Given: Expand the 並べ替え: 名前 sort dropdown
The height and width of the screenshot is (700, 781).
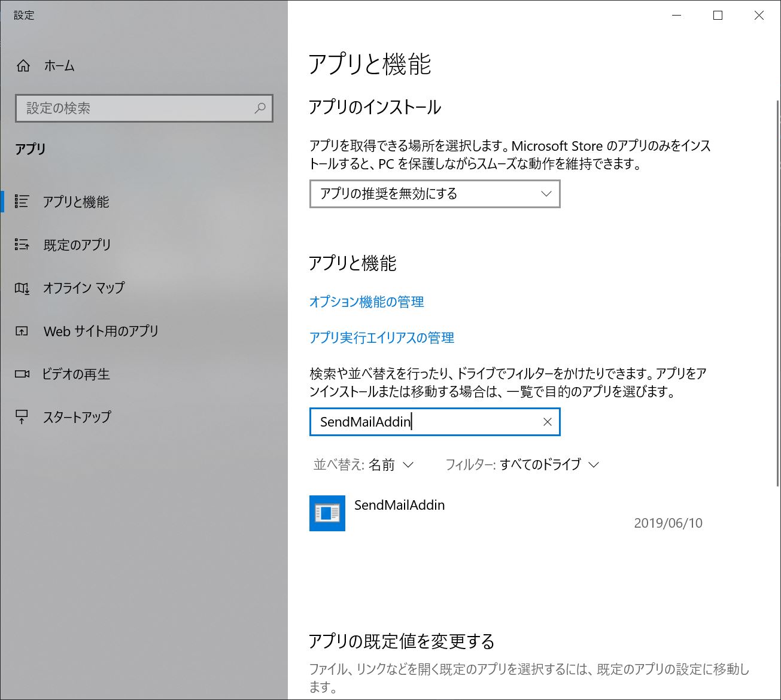Looking at the screenshot, I should pyautogui.click(x=363, y=465).
